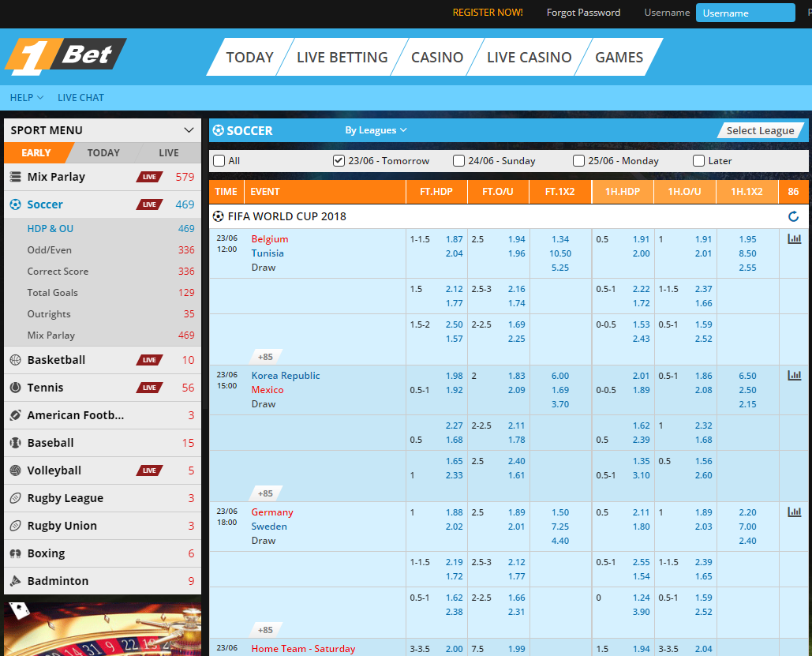Open the Live Betting navigation tab
The height and width of the screenshot is (656, 812).
click(x=342, y=57)
